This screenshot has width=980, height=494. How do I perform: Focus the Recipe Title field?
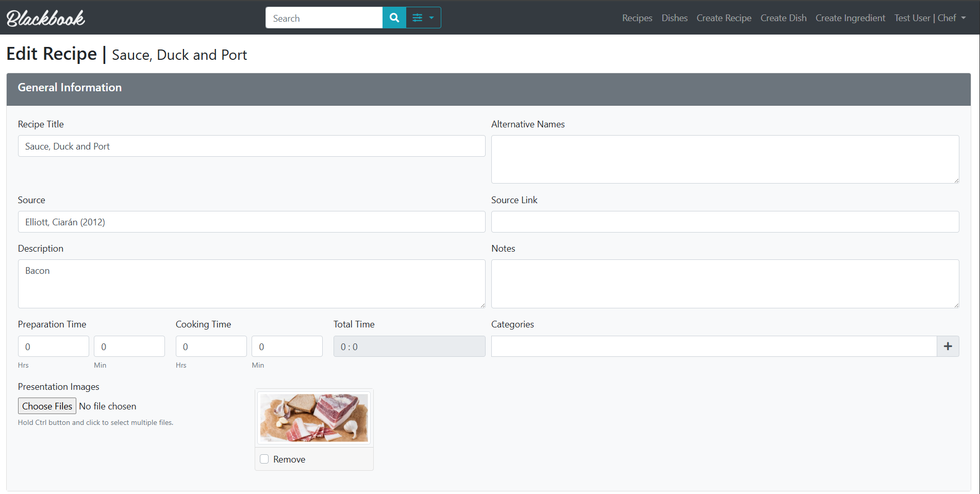click(x=251, y=146)
